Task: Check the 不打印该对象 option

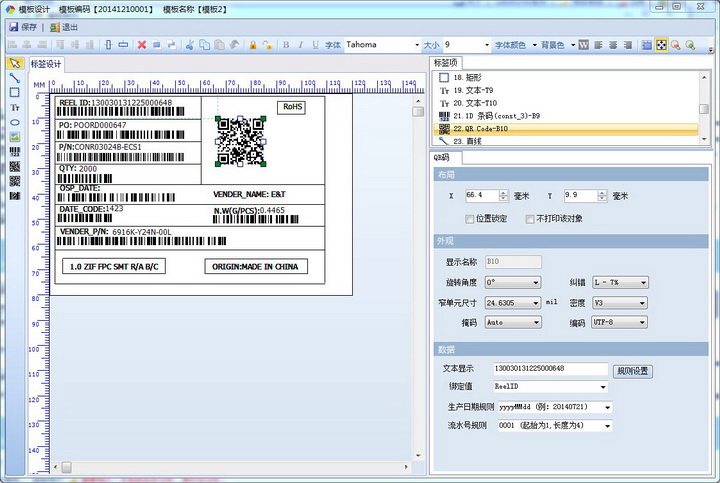Action: 531,218
